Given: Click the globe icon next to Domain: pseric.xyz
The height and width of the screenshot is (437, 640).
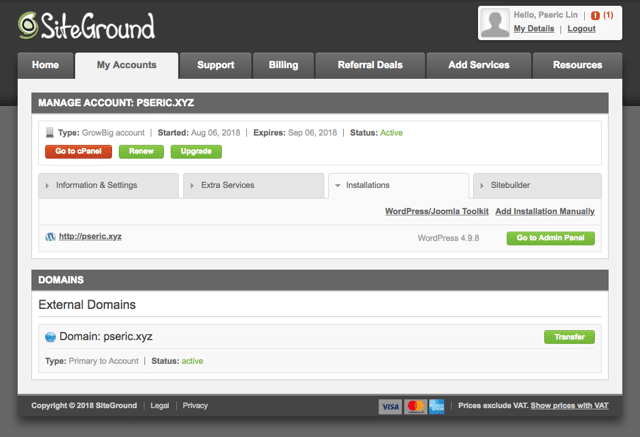Looking at the screenshot, I should pos(50,337).
